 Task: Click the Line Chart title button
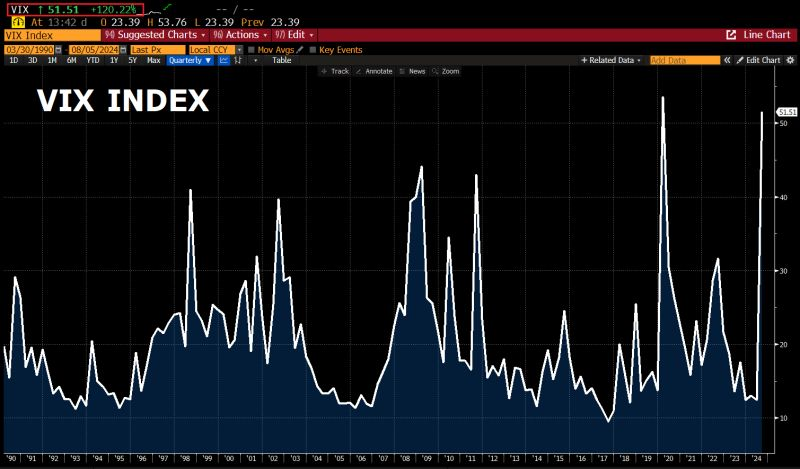766,35
